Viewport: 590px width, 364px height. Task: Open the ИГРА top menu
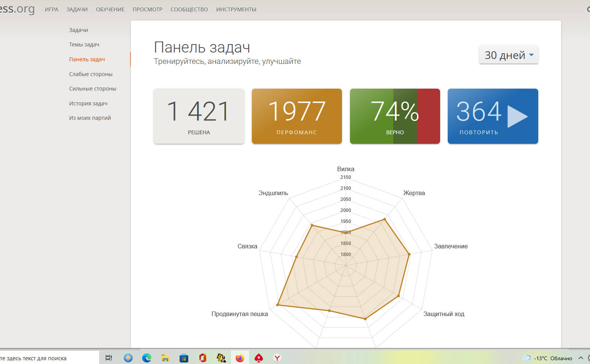coord(52,10)
